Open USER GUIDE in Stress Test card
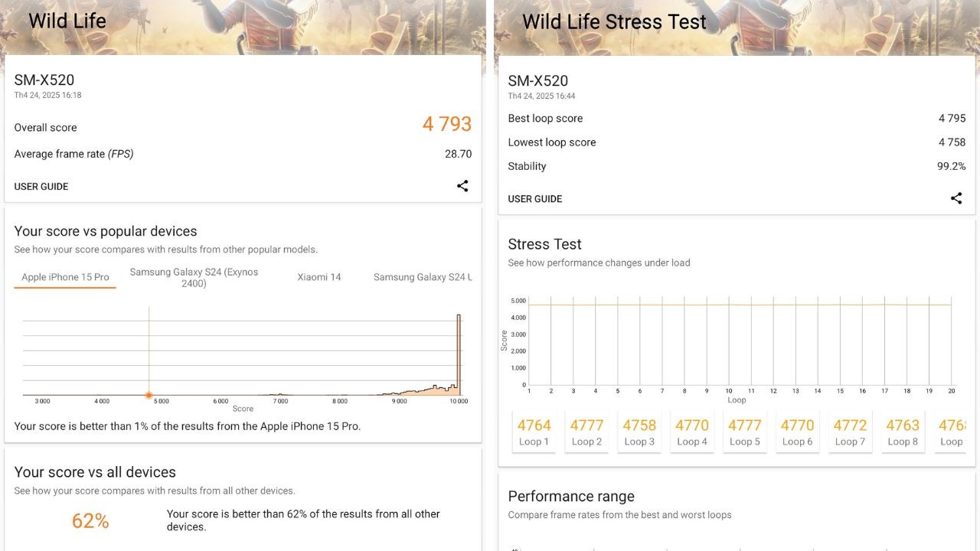 (535, 199)
